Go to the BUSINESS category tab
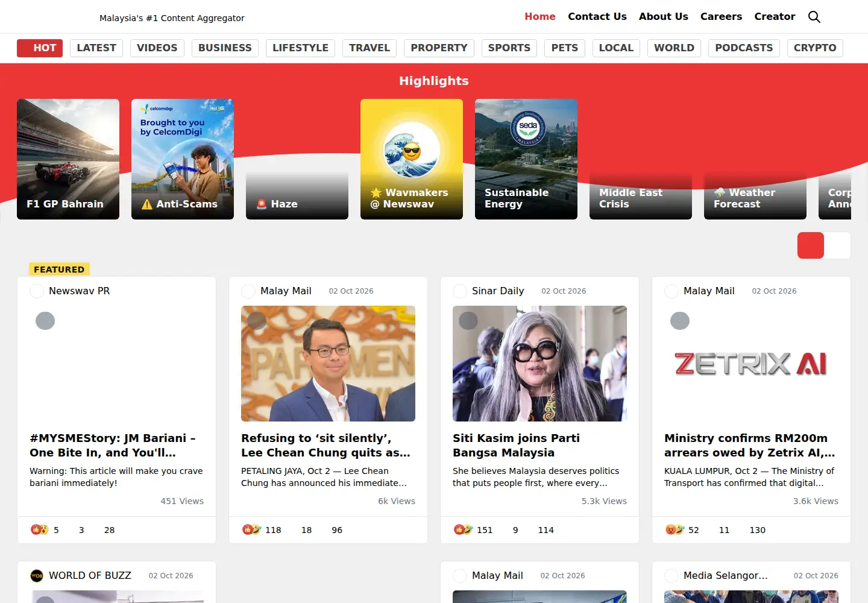 (x=225, y=48)
